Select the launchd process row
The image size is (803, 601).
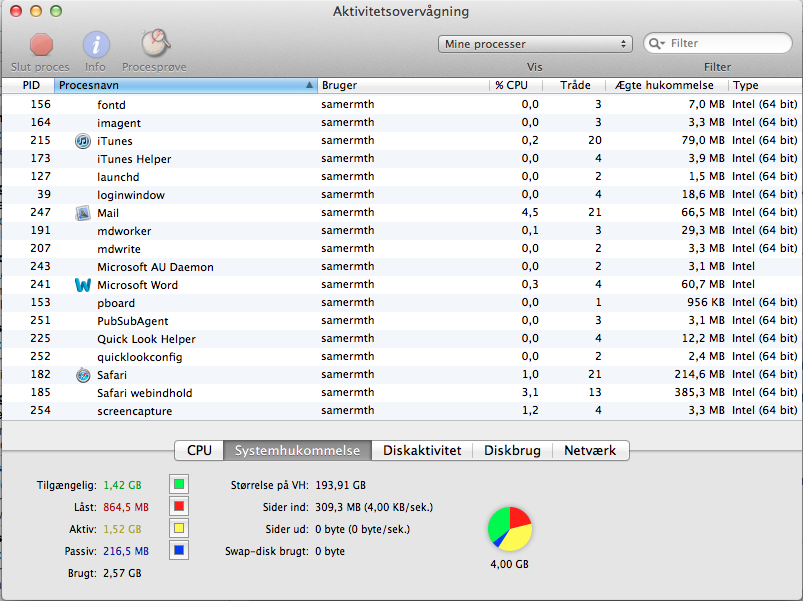point(402,177)
